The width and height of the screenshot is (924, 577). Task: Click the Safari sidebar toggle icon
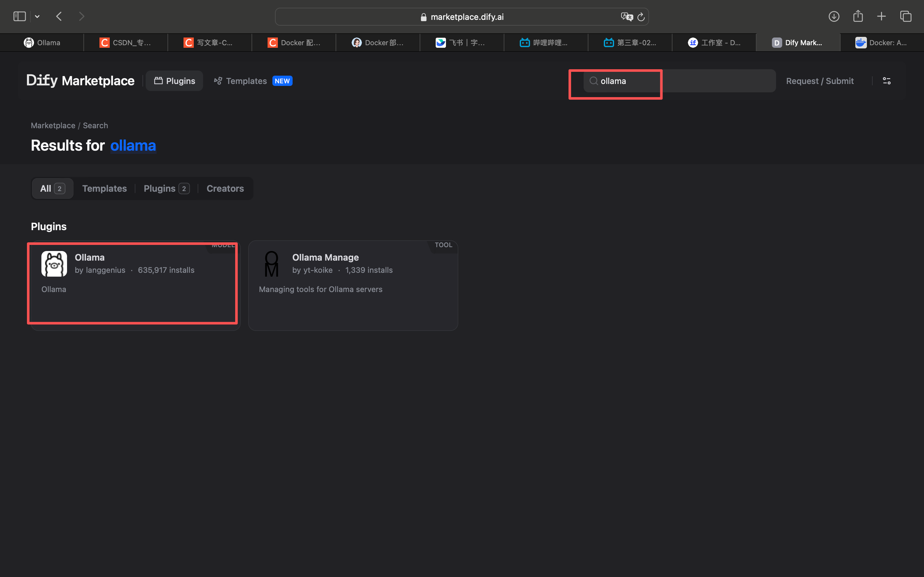pyautogui.click(x=19, y=16)
